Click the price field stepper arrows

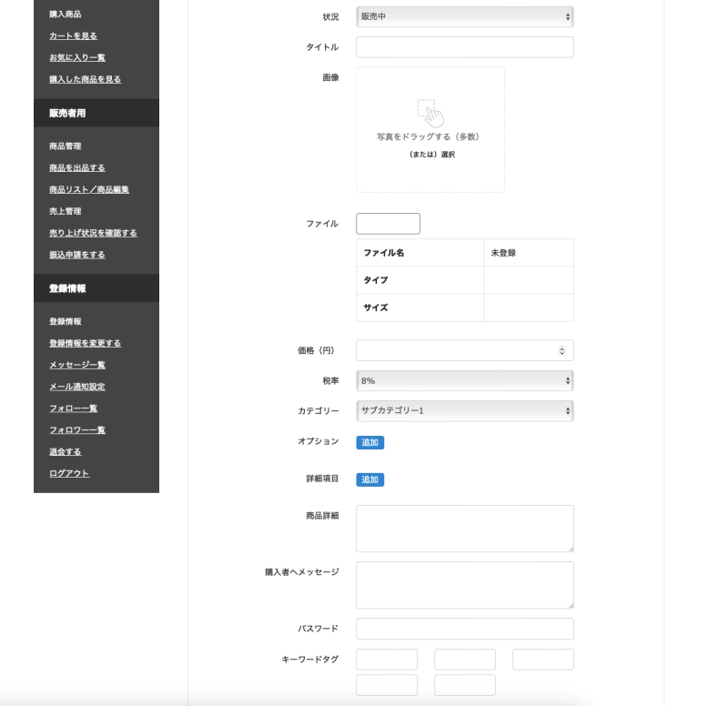click(561, 350)
